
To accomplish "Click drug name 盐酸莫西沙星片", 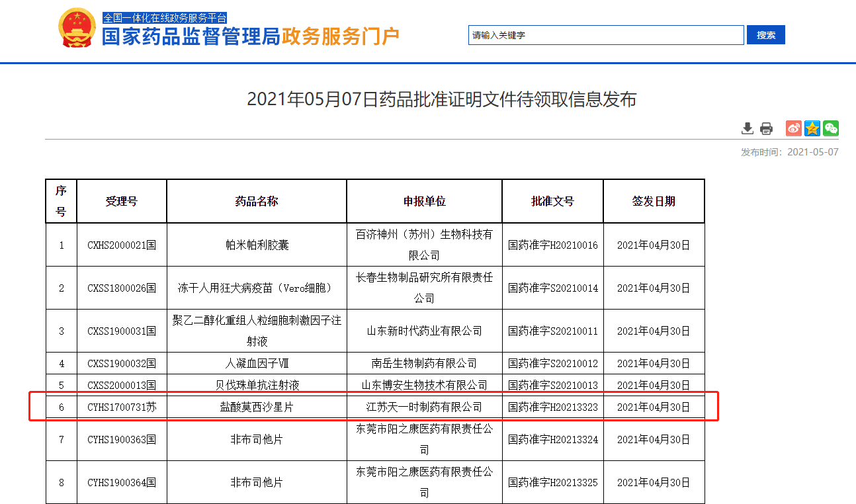I will tap(257, 407).
